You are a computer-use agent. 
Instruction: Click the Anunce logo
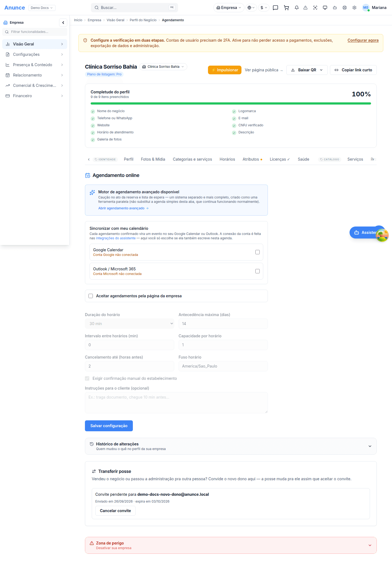pos(15,8)
